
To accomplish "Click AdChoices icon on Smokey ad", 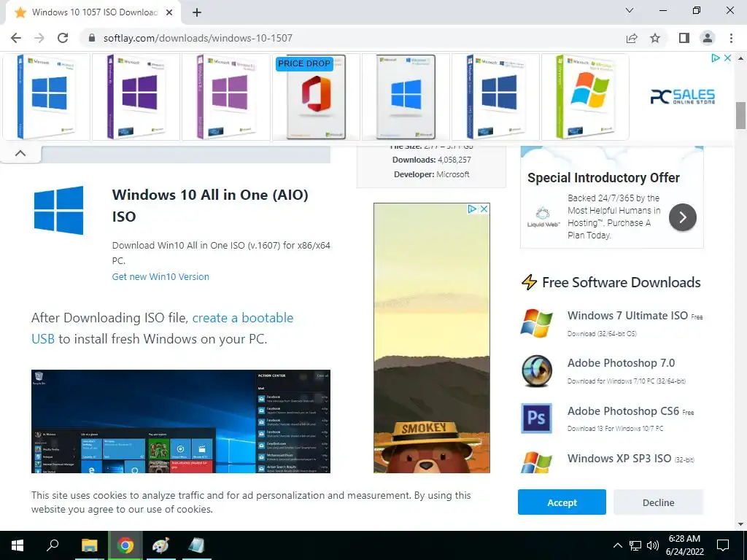I will coord(472,209).
